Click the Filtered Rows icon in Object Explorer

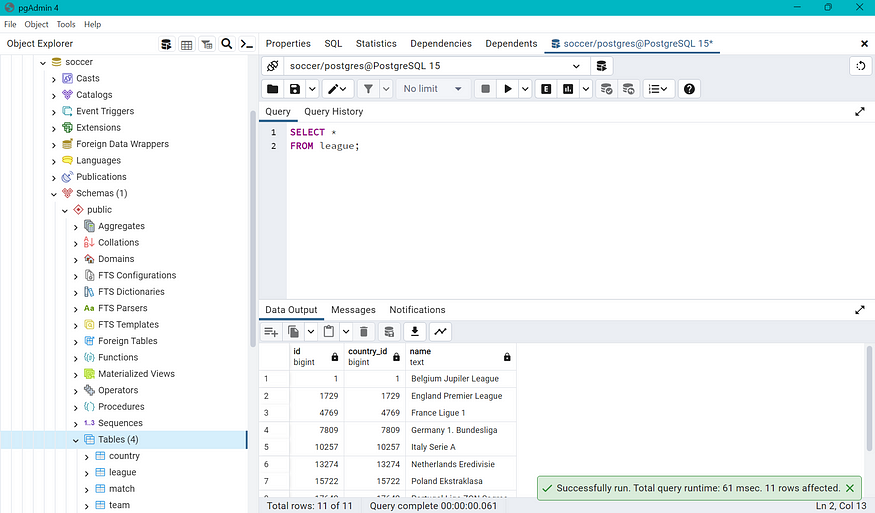click(206, 44)
